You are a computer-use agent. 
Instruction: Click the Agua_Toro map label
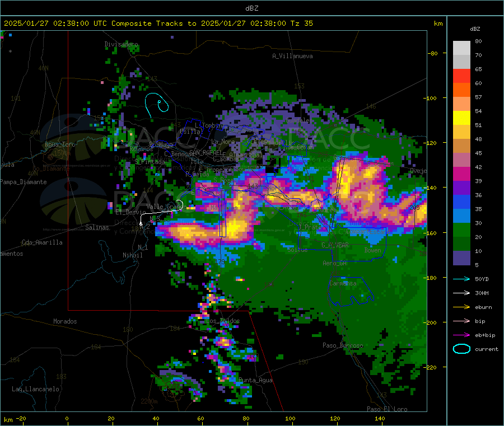tap(60, 144)
